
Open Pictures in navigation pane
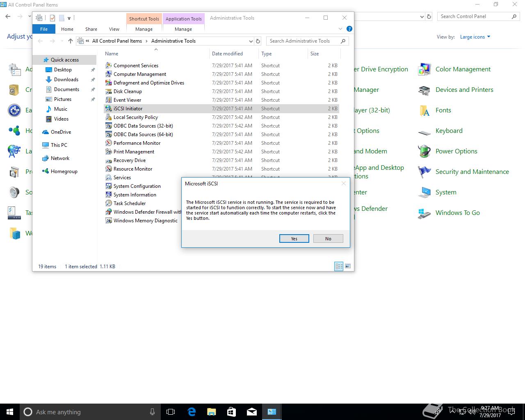pos(63,99)
